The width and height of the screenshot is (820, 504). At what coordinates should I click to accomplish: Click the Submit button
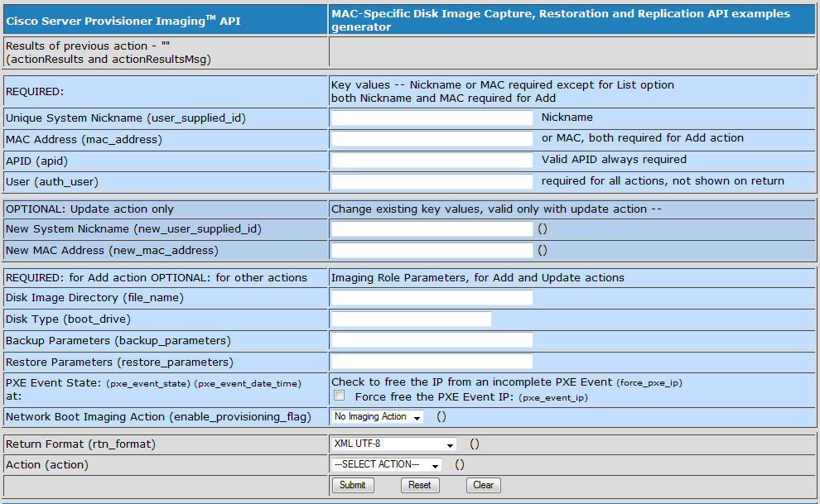tap(353, 485)
